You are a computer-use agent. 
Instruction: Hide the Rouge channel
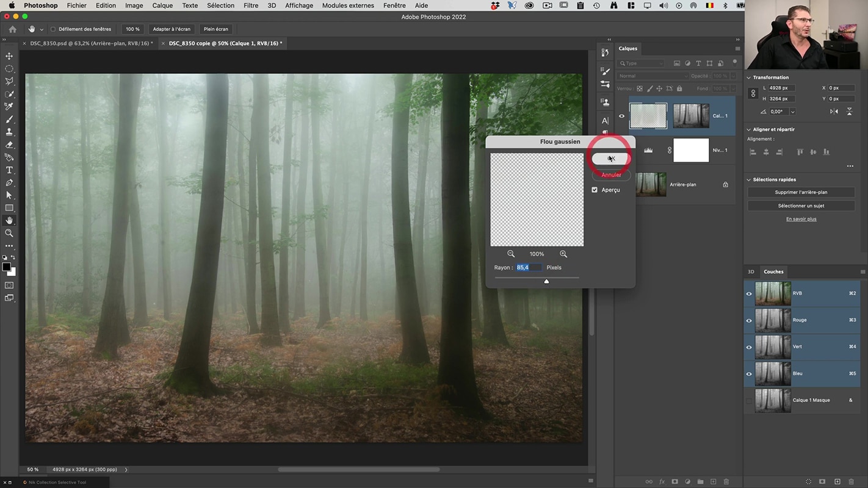coord(749,320)
